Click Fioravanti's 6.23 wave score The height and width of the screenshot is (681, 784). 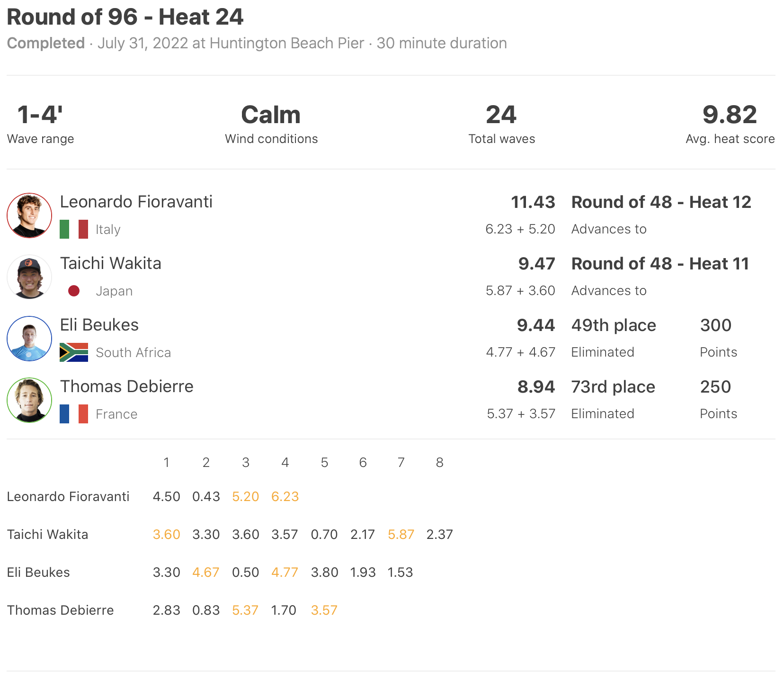(285, 496)
